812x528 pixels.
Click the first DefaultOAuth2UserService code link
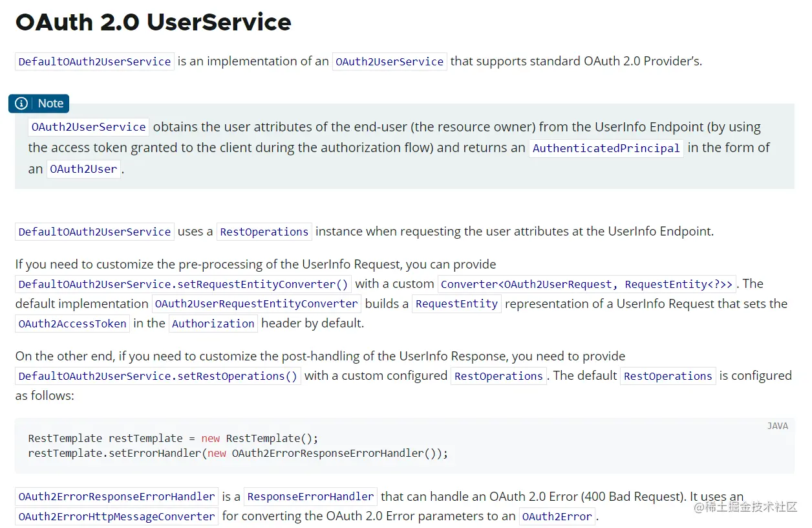94,62
